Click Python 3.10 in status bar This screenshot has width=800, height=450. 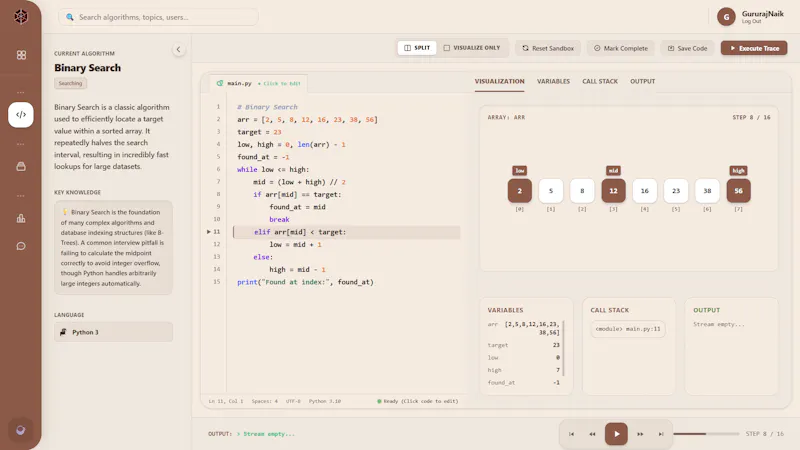pos(324,402)
